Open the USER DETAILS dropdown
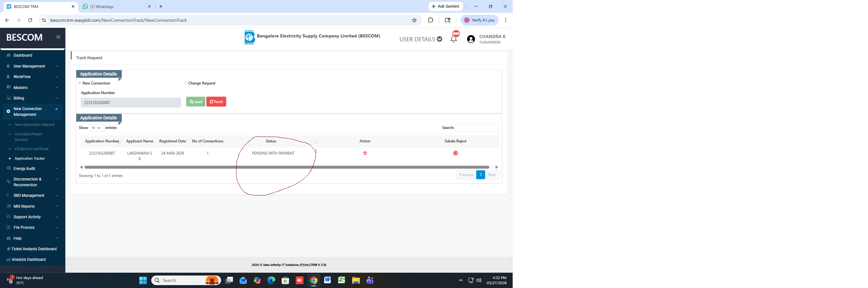This screenshot has height=288, width=868. pos(420,39)
